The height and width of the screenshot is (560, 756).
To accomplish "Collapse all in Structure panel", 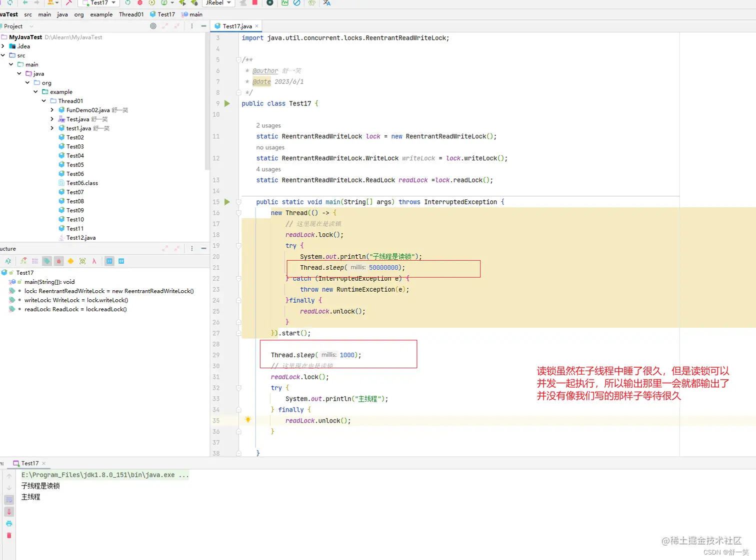I will coord(176,248).
